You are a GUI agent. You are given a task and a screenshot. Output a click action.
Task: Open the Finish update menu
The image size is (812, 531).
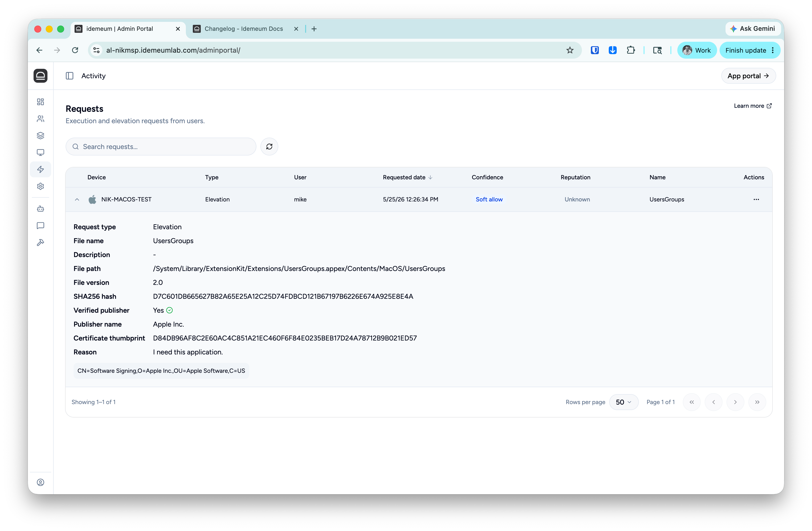(x=750, y=50)
